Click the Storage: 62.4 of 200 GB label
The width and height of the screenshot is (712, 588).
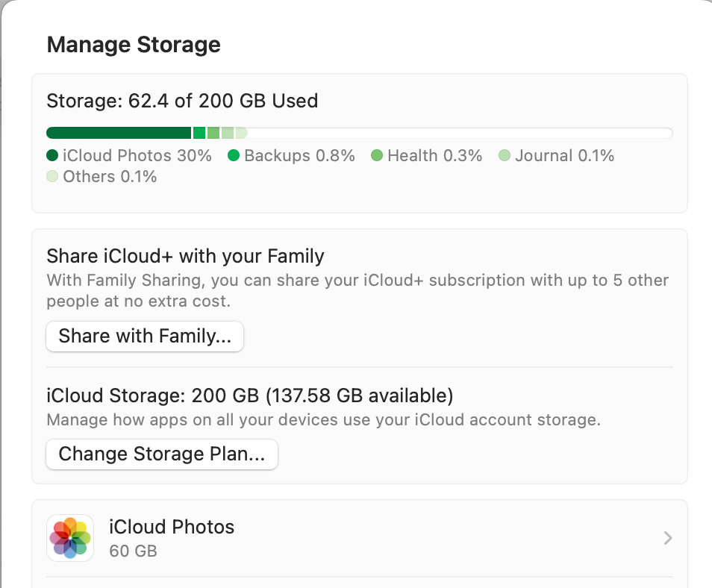[182, 101]
